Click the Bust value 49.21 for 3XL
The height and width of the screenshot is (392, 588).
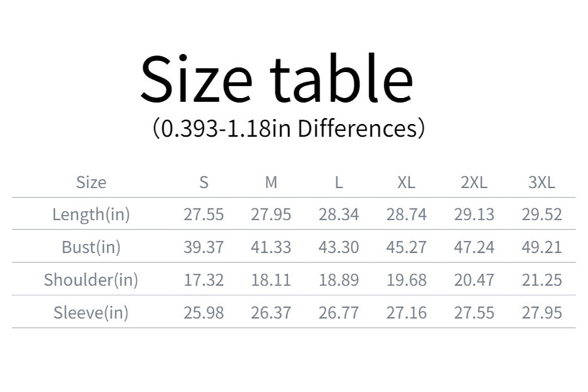click(541, 247)
